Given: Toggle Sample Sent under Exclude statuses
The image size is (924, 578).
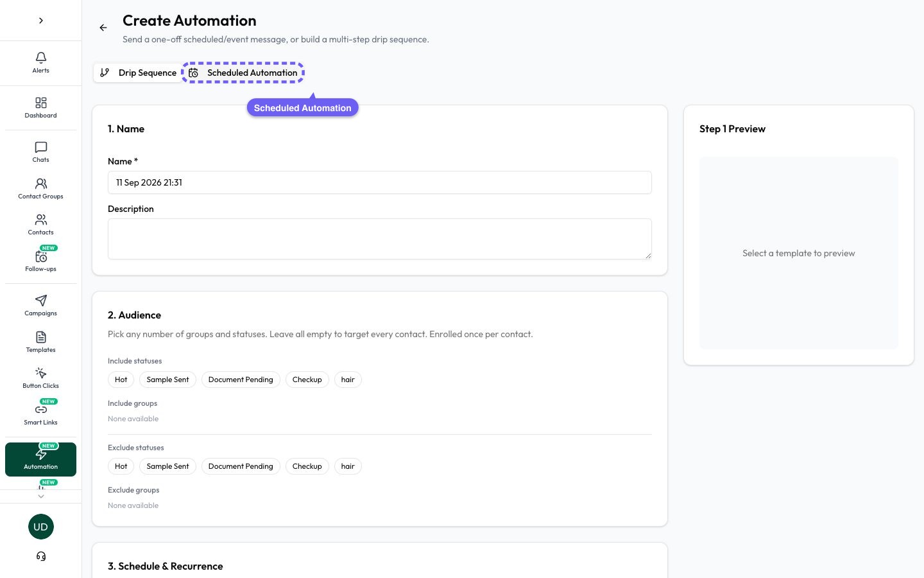Looking at the screenshot, I should click(x=167, y=466).
